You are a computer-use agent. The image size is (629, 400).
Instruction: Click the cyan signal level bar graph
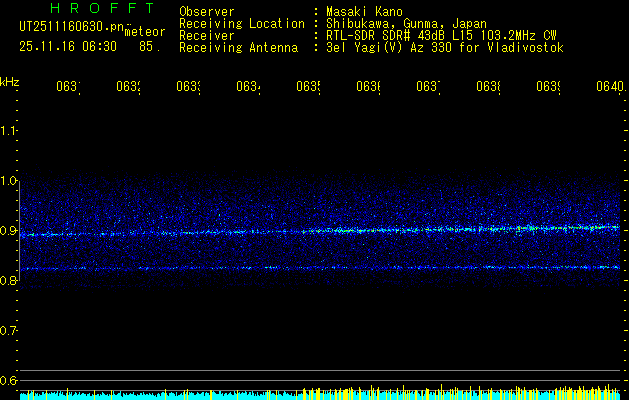(320, 395)
